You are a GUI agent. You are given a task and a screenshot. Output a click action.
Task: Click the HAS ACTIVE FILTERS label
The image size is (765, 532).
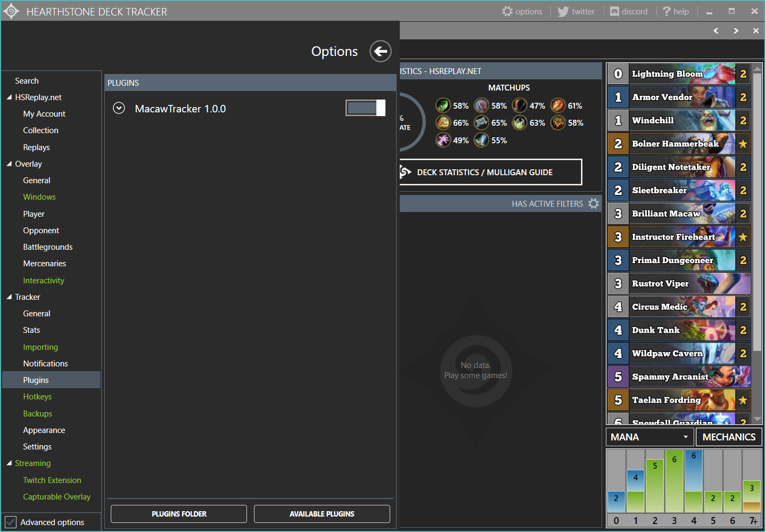547,203
